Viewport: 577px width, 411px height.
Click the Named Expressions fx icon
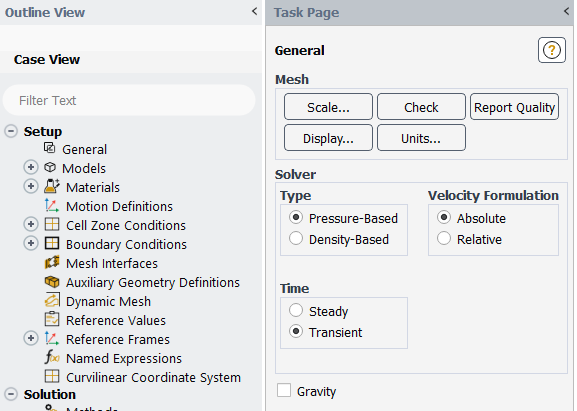(52, 357)
